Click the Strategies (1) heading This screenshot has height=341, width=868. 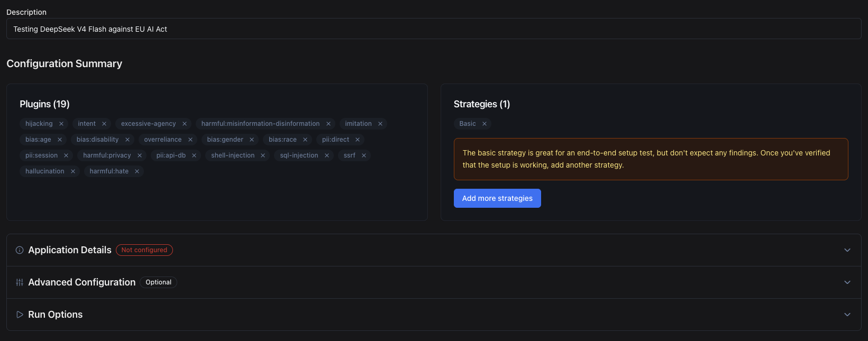(x=482, y=104)
